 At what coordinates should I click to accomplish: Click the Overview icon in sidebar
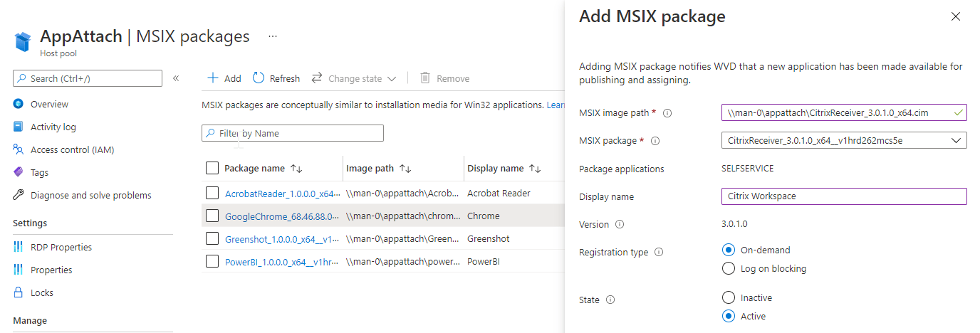click(x=19, y=104)
